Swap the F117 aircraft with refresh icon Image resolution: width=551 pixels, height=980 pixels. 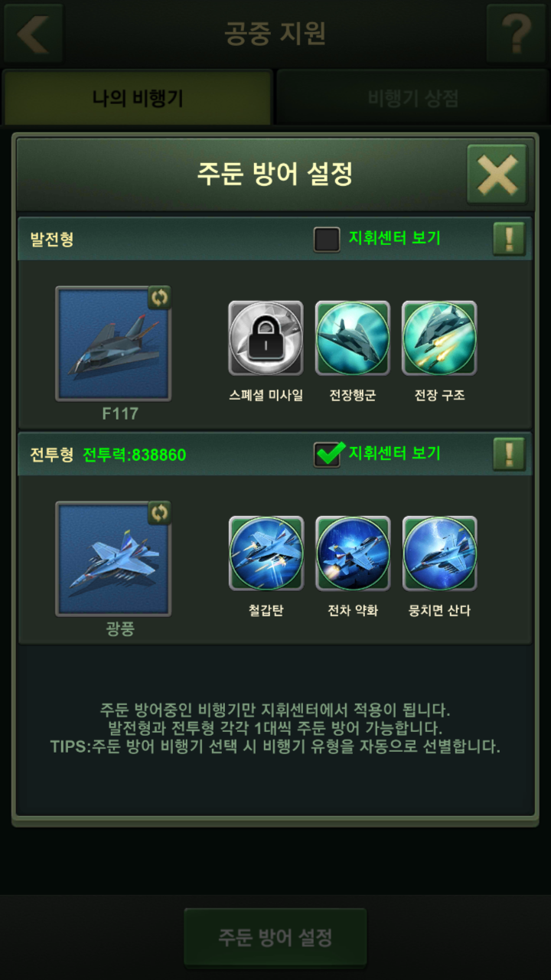click(x=159, y=297)
